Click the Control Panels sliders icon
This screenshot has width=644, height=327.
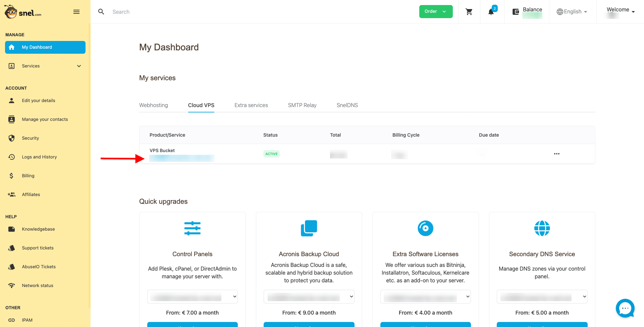pyautogui.click(x=193, y=228)
